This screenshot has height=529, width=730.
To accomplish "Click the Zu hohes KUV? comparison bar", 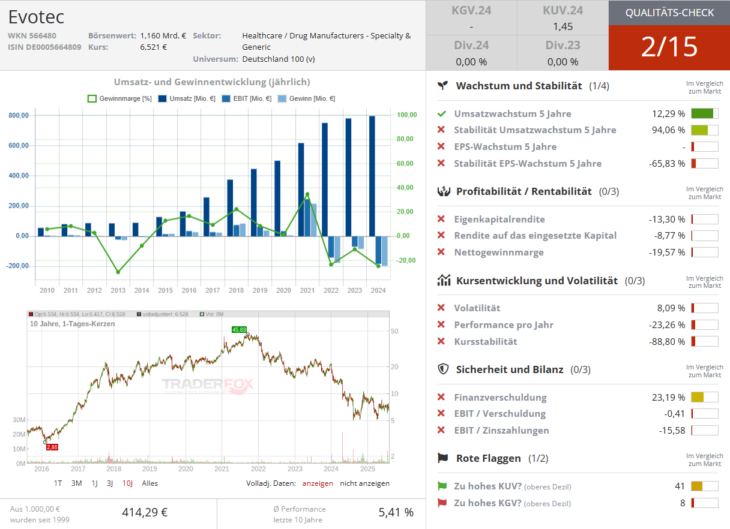I will tap(704, 486).
